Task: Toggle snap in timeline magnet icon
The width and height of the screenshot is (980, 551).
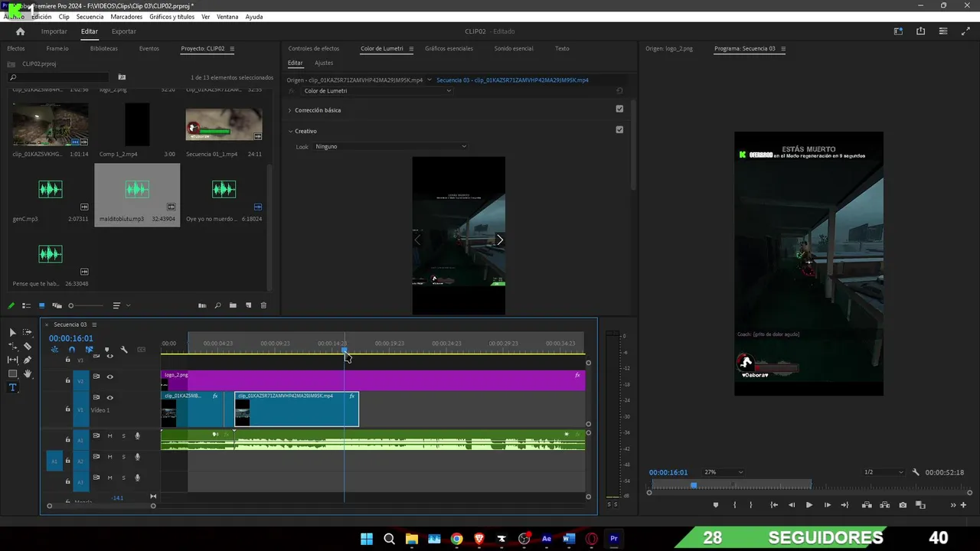Action: [71, 350]
